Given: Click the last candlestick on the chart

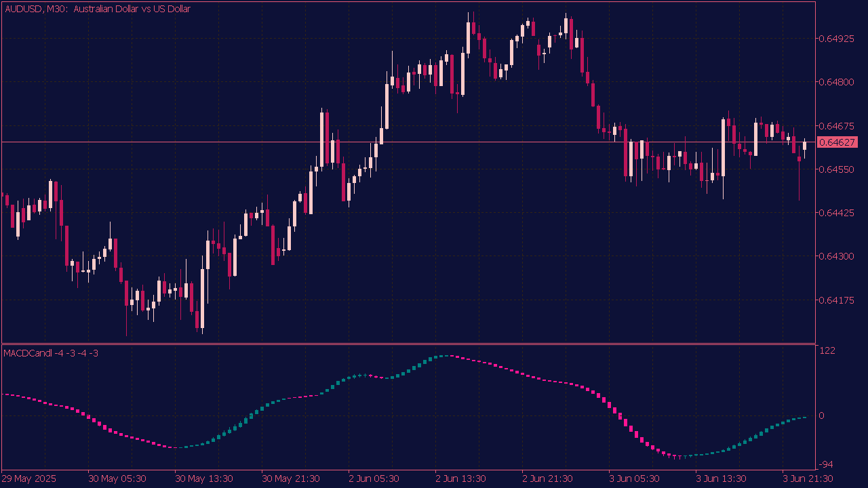Looking at the screenshot, I should coord(805,146).
